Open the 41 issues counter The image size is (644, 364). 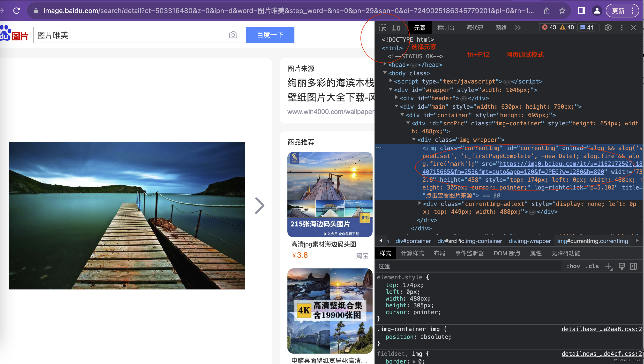pos(587,27)
